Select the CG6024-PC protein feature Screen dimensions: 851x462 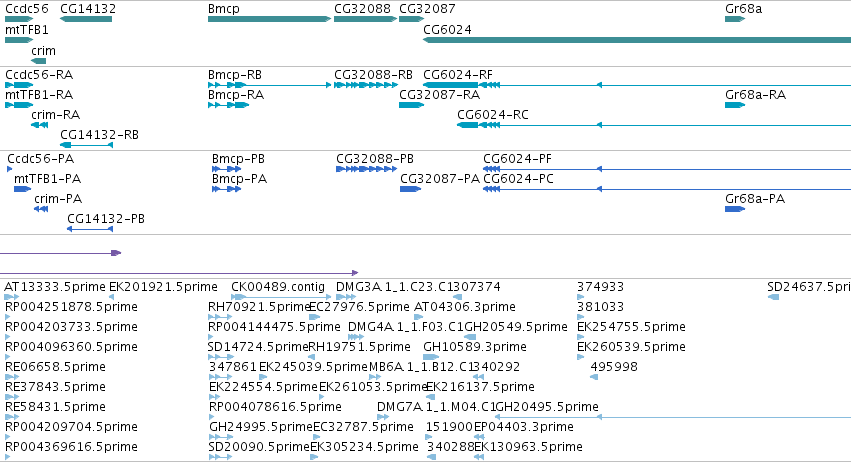coord(667,189)
